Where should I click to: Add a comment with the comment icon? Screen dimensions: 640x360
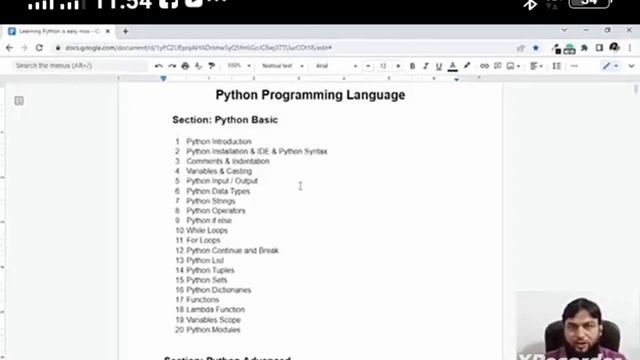pyautogui.click(x=498, y=66)
